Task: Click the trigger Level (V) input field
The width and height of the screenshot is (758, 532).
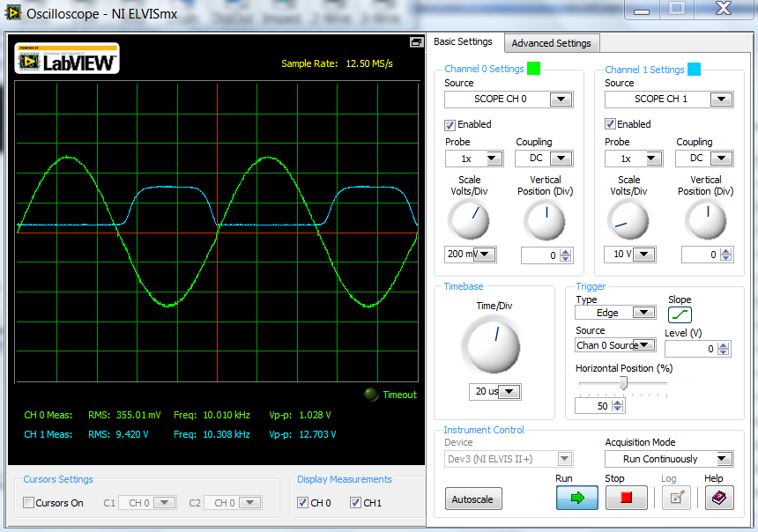Action: [691, 349]
